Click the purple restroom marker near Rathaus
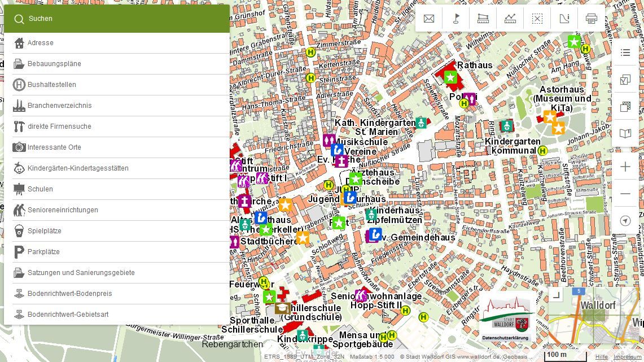This screenshot has height=362, width=644. [x=470, y=99]
